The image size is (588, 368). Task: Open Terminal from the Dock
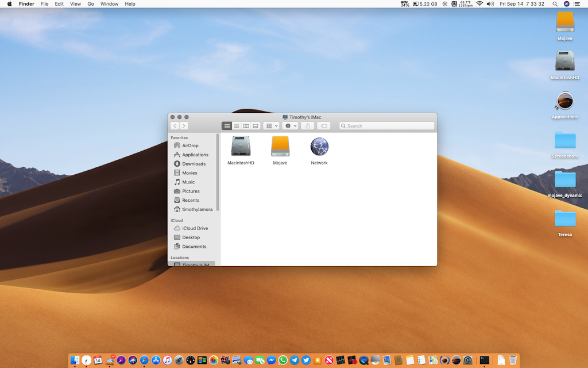(x=484, y=360)
